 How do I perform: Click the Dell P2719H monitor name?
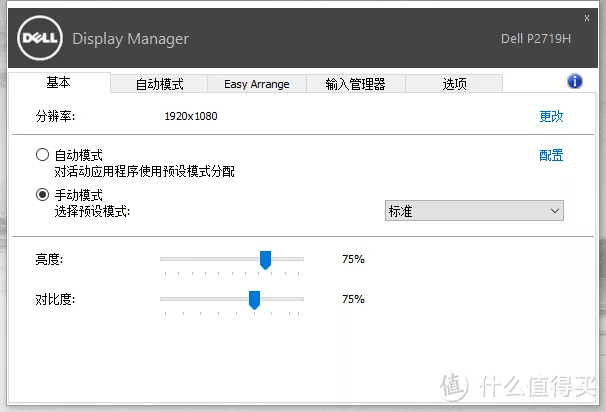[536, 39]
